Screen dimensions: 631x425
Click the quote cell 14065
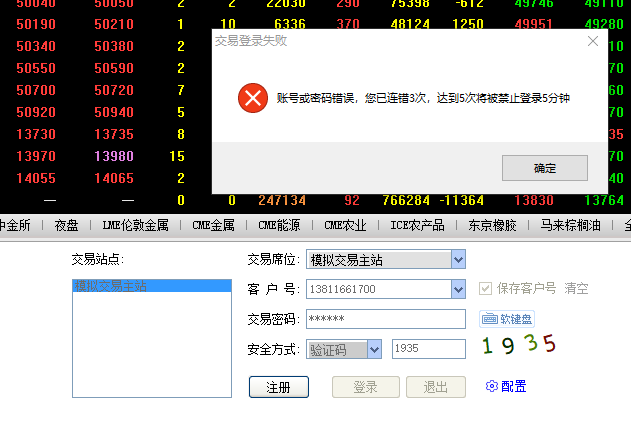[x=114, y=178]
